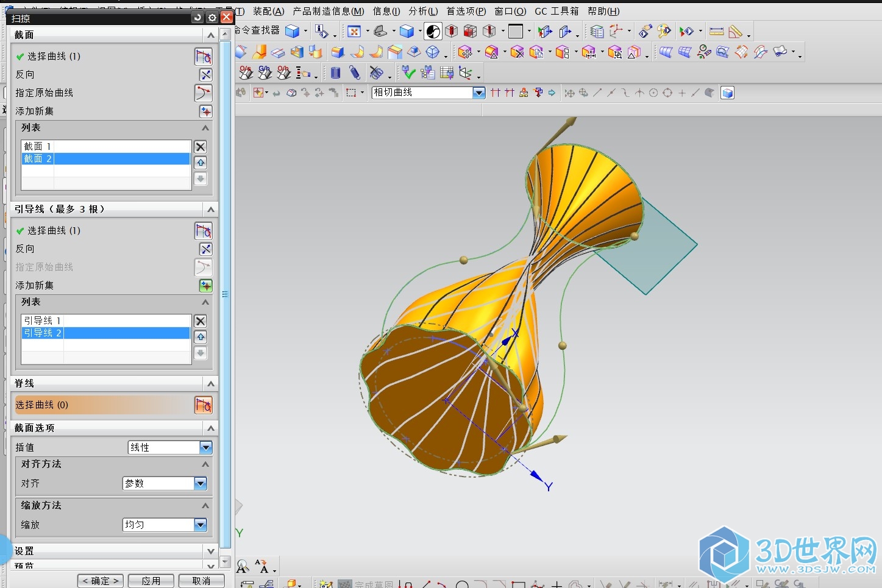The image size is (882, 588).
Task: Open the 产品制造信息 PMI menu
Action: pyautogui.click(x=328, y=12)
